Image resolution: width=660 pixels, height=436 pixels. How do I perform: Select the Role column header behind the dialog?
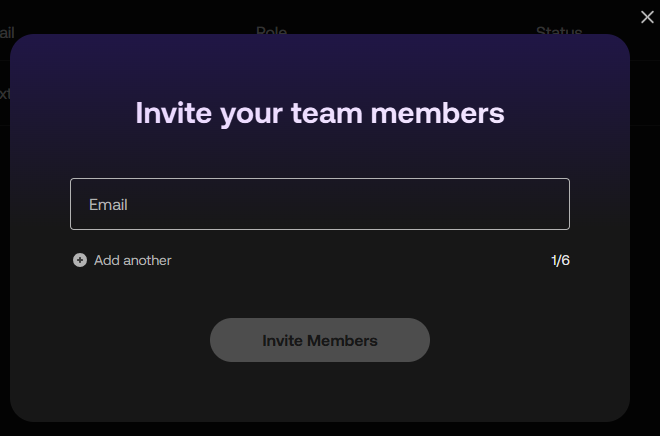point(271,32)
